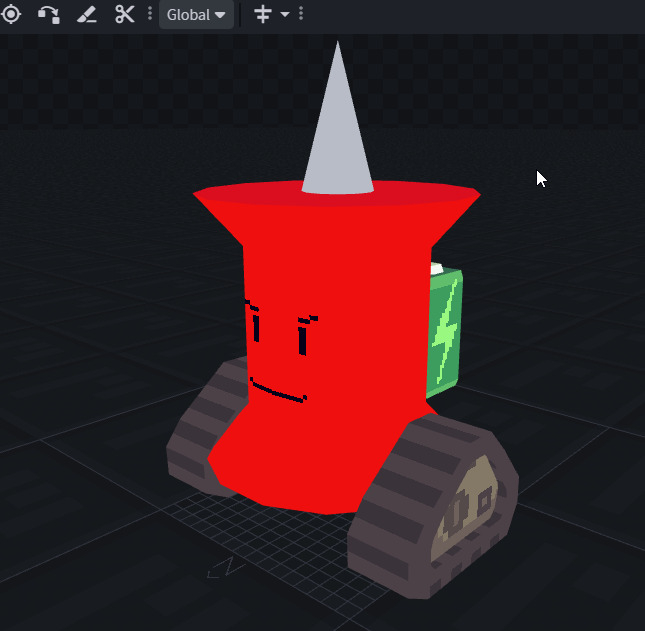Select the curved arrow rotate tool
Viewport: 645px width, 631px height.
click(48, 15)
